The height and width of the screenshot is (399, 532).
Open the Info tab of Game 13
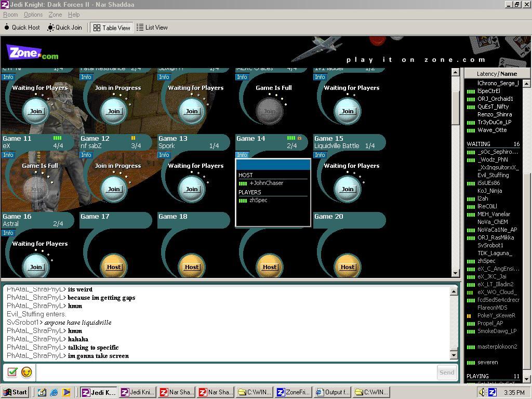click(164, 155)
